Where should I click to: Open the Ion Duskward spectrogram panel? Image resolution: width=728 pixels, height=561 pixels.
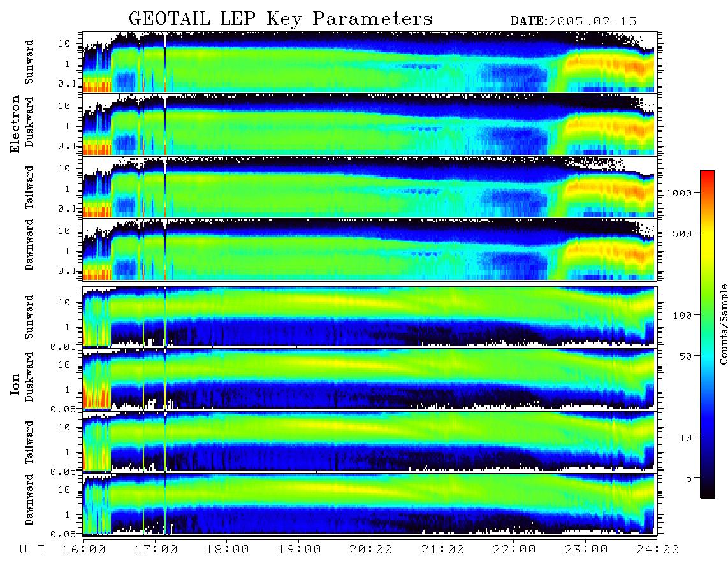coord(370,379)
